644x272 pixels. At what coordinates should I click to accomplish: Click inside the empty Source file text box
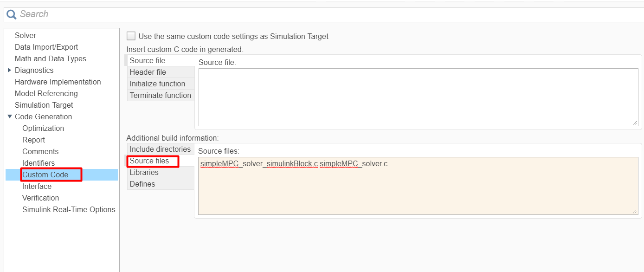tap(418, 97)
